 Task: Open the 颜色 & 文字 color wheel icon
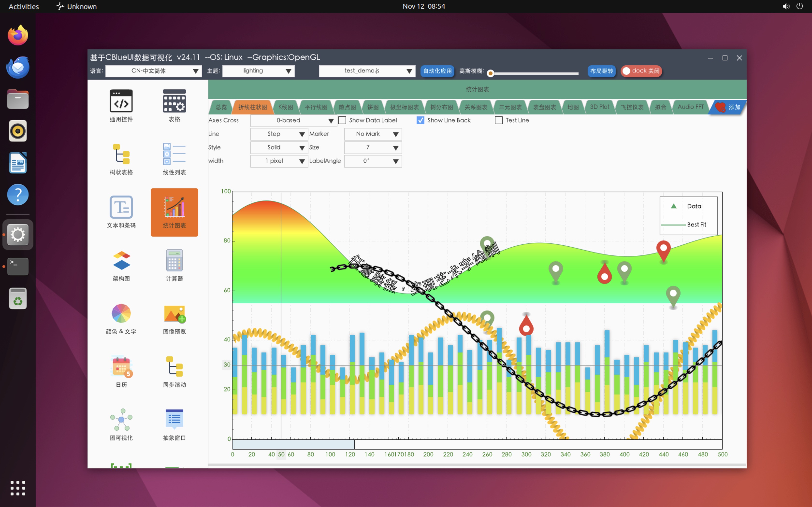pos(121,314)
